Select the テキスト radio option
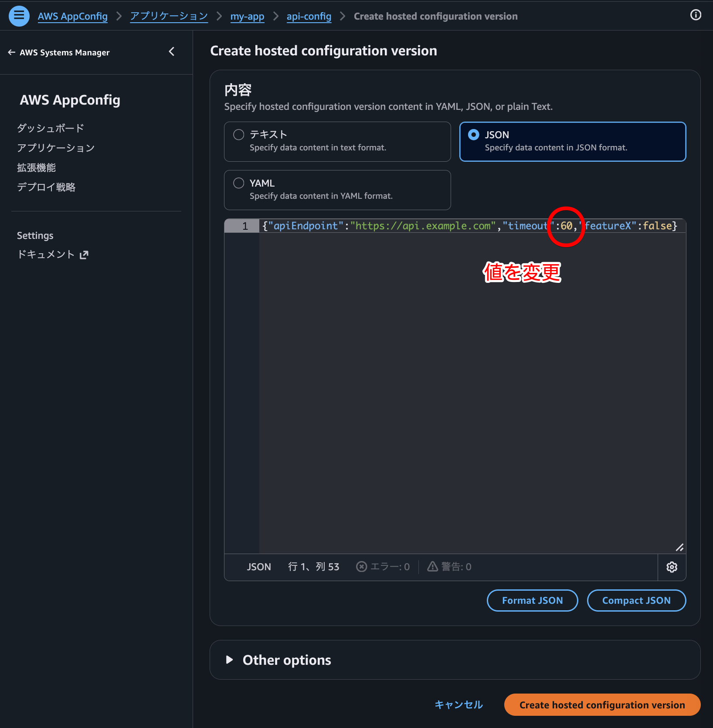This screenshot has width=713, height=728. point(239,135)
